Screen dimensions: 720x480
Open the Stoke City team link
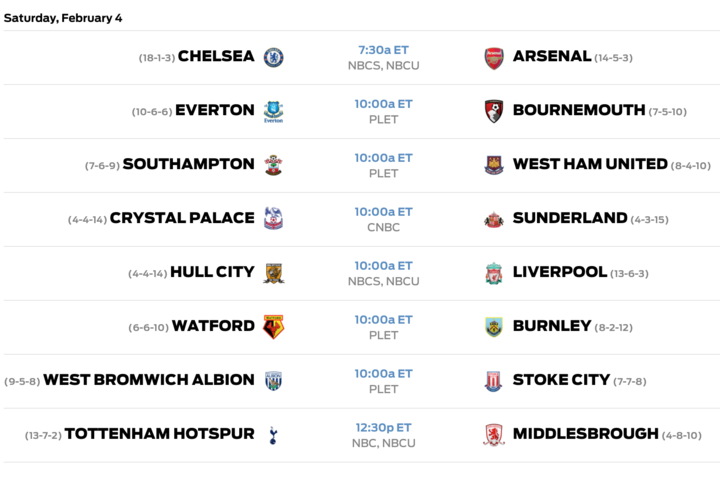[561, 380]
